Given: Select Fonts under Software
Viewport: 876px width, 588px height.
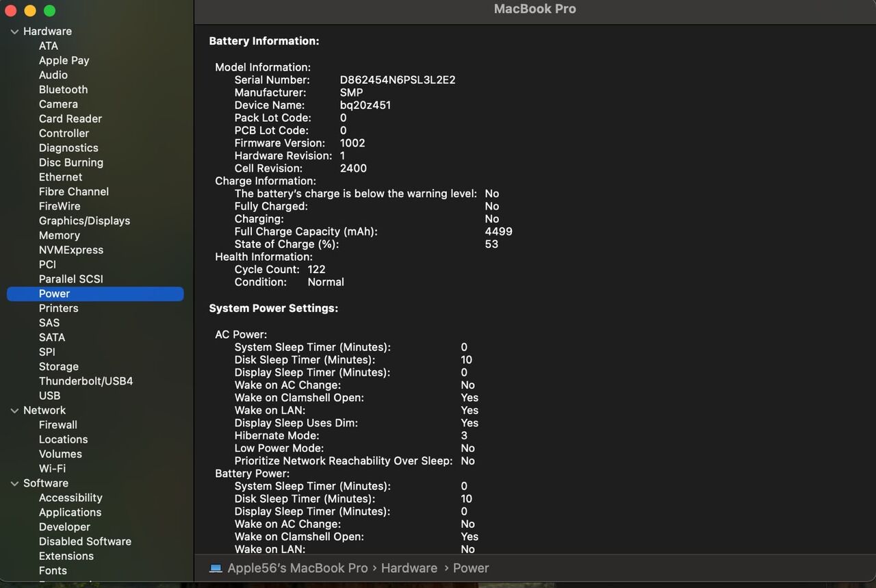Looking at the screenshot, I should (x=53, y=571).
